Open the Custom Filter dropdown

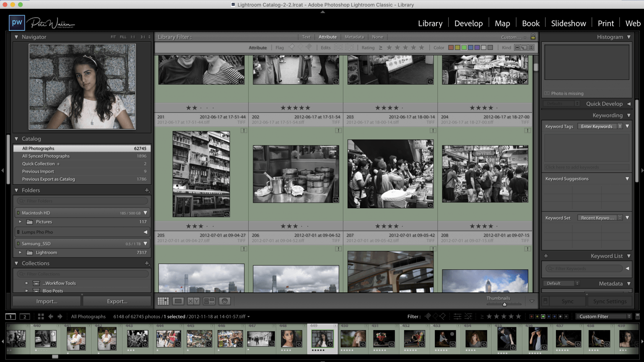(604, 316)
